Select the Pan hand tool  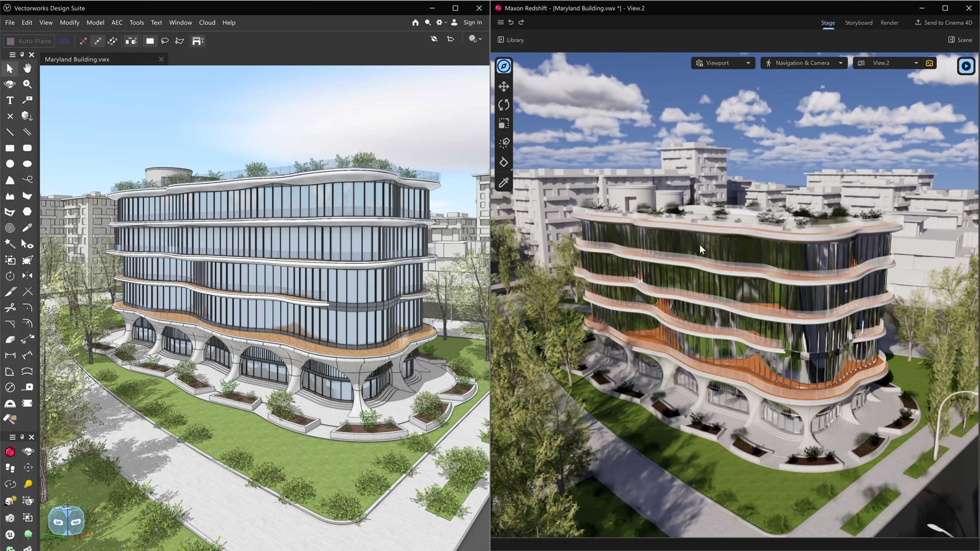point(27,68)
